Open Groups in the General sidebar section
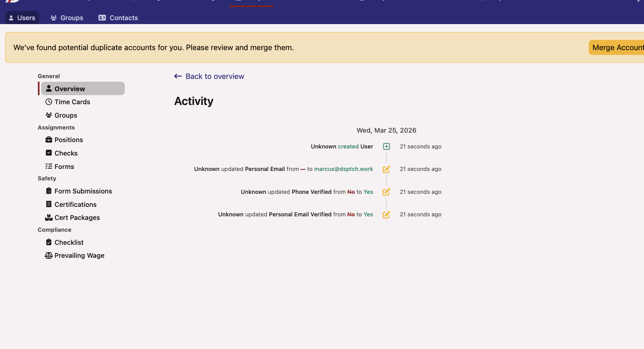644x349 pixels. [x=62, y=115]
